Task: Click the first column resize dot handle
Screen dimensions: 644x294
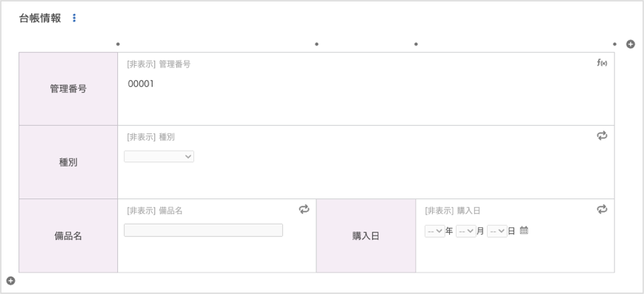Action: (x=118, y=44)
